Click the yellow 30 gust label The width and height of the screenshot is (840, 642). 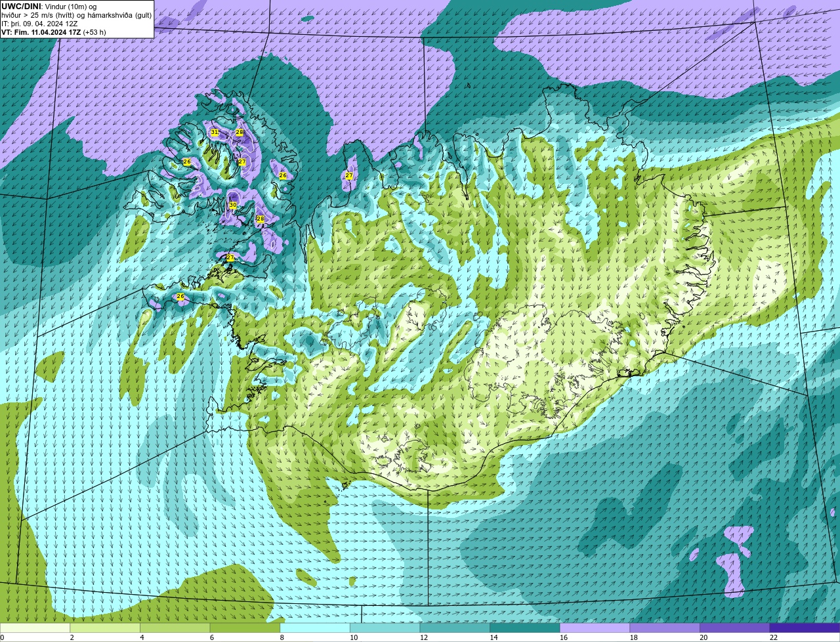[233, 205]
